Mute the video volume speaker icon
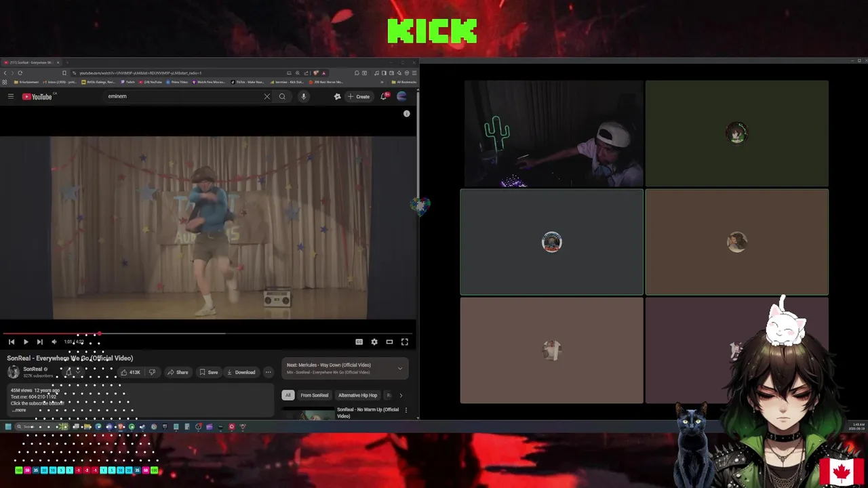The width and height of the screenshot is (868, 488). pyautogui.click(x=54, y=342)
